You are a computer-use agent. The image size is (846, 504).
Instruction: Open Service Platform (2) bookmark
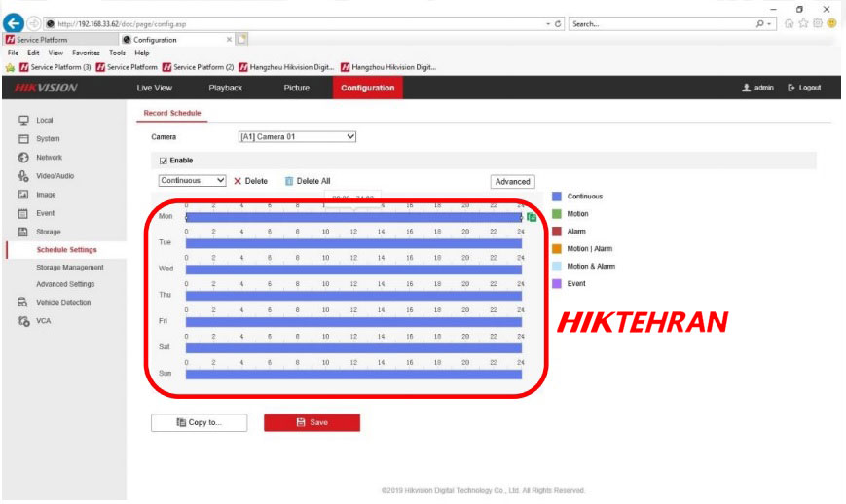tap(198, 67)
